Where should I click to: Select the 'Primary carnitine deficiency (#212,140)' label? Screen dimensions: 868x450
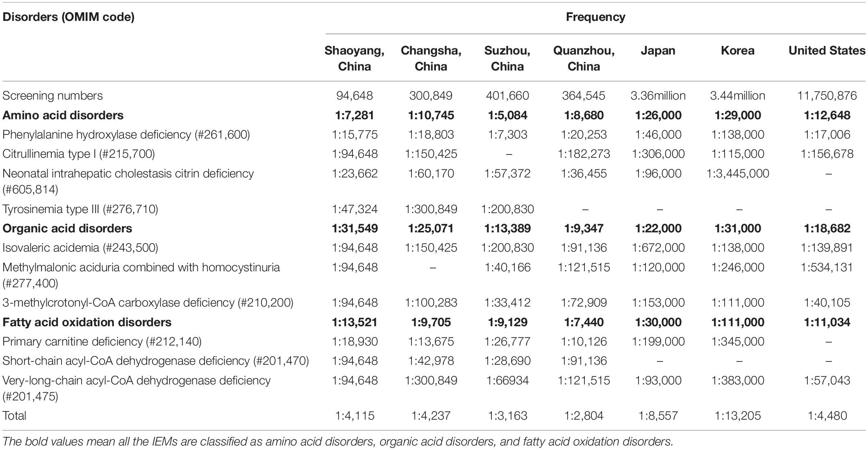[102, 341]
